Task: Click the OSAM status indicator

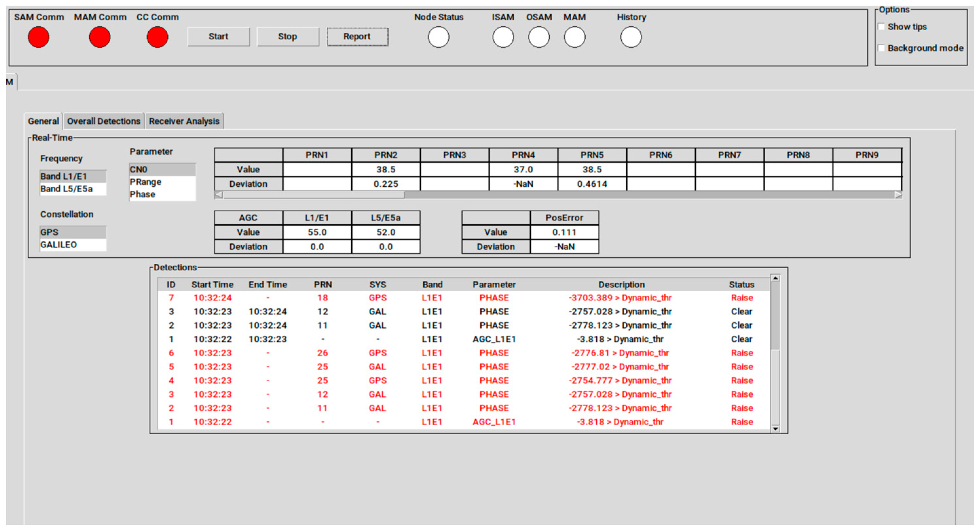Action: (538, 37)
